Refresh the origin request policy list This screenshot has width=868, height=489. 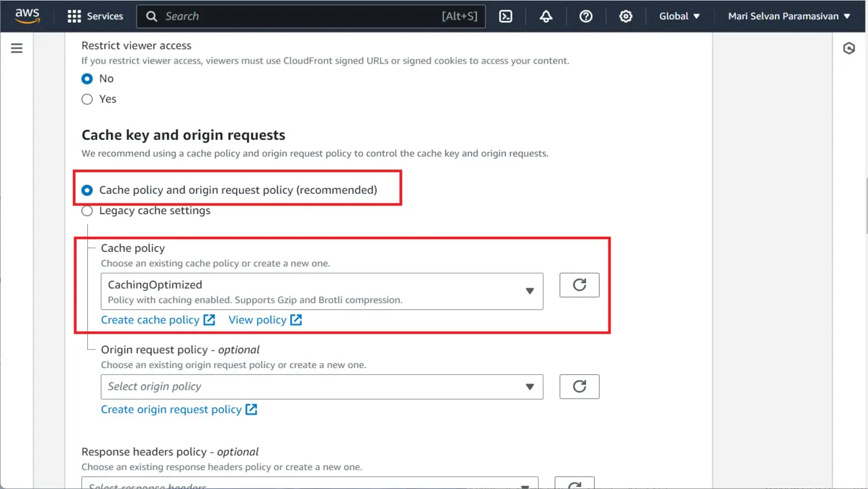coord(579,386)
